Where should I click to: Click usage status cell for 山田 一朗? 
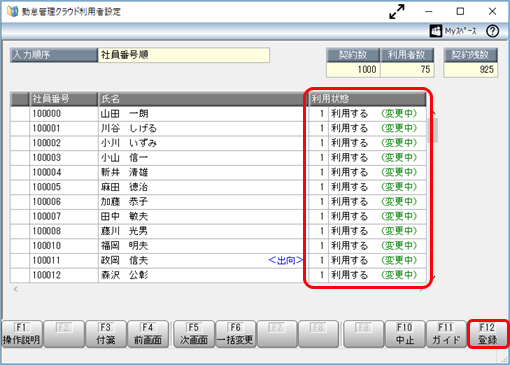point(368,114)
